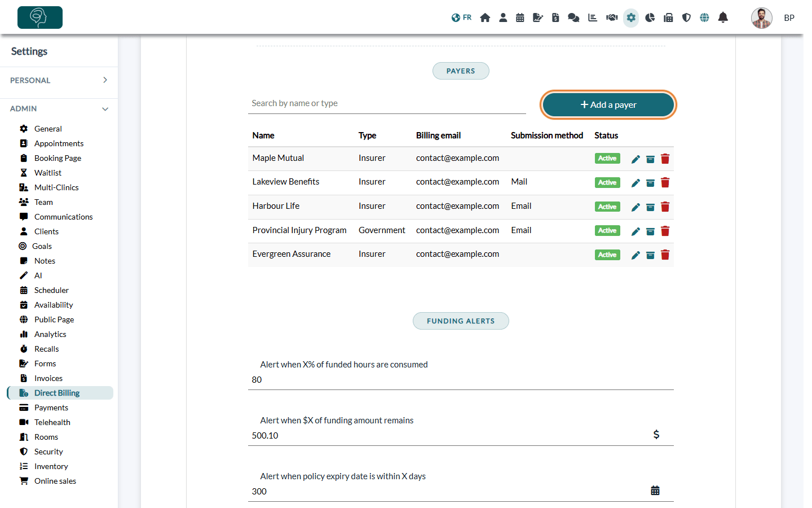
Task: Delete the Lakeview Benefits payer
Action: click(x=665, y=182)
